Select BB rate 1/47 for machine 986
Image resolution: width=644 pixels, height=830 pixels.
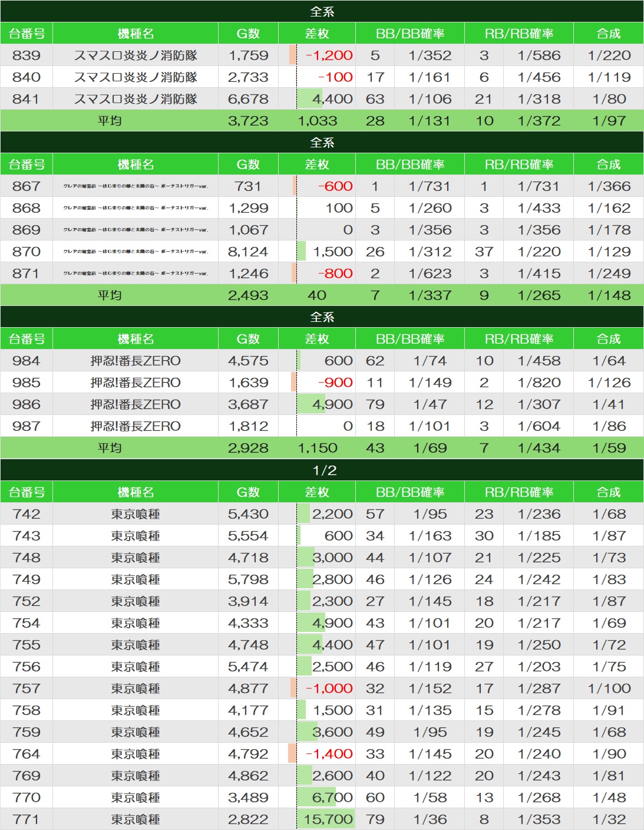tap(430, 404)
